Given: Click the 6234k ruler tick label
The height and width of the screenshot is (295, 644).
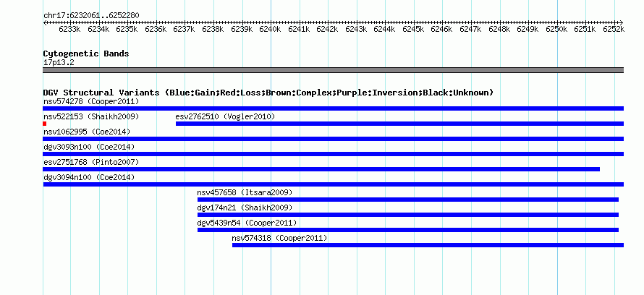Looking at the screenshot, I should (x=98, y=30).
